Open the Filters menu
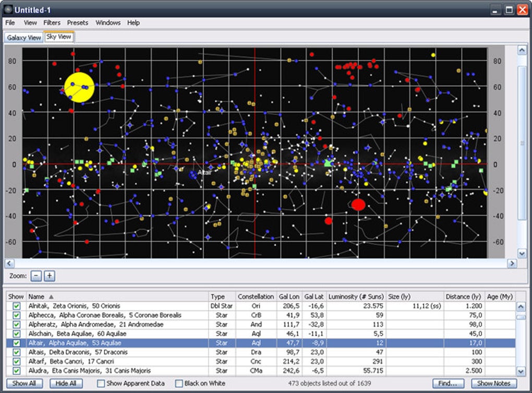The width and height of the screenshot is (532, 393). click(52, 22)
